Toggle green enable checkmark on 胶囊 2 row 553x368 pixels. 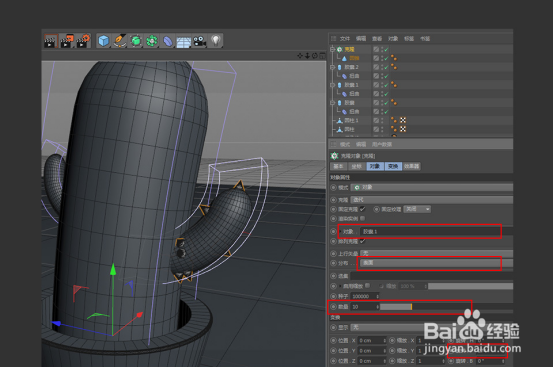(x=387, y=67)
